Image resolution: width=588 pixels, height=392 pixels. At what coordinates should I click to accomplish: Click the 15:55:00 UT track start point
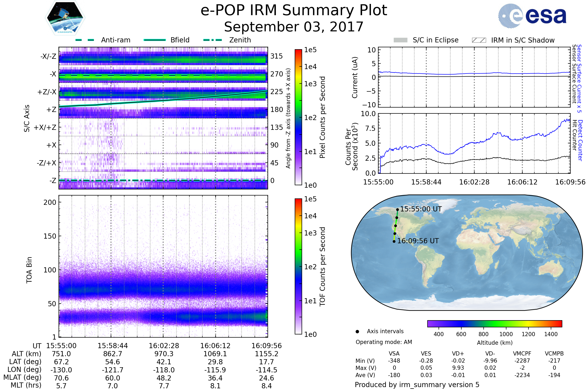coord(397,210)
